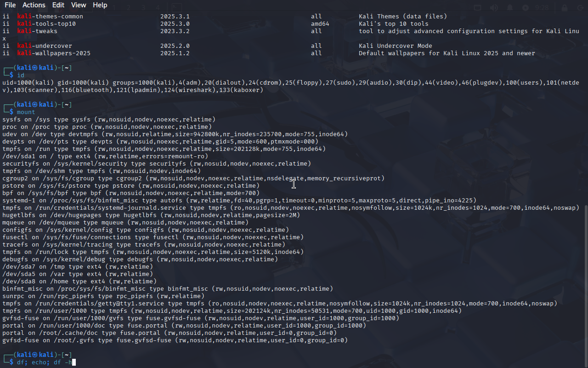
Task: Click the 'tracefs on /sys/kernel/tracing' line
Action: [x=144, y=245]
